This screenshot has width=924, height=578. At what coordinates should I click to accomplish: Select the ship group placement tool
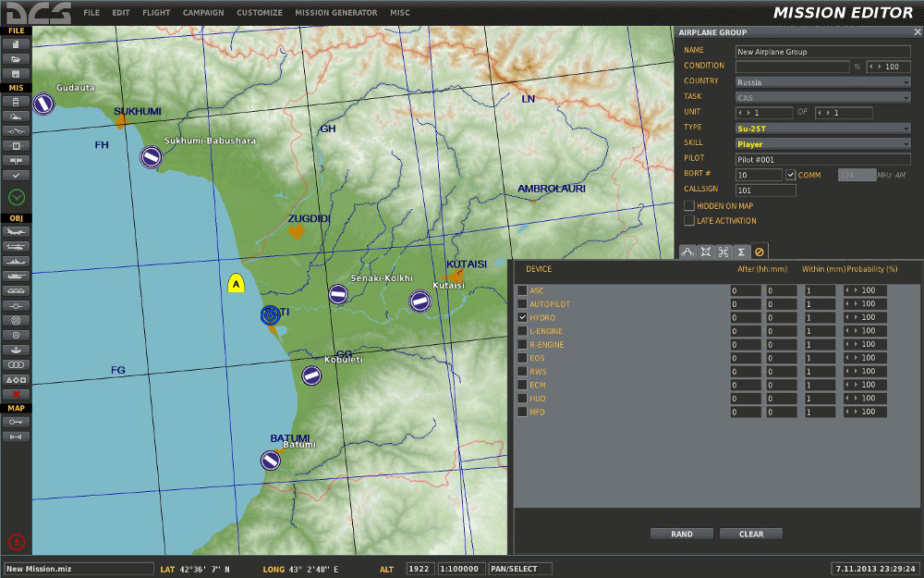pyautogui.click(x=16, y=262)
